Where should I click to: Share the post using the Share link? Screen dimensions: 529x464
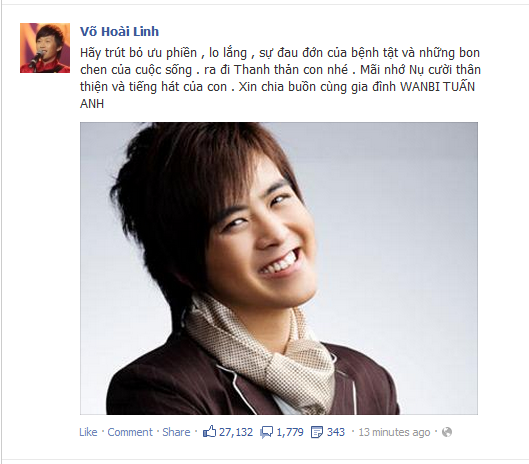pyautogui.click(x=176, y=432)
